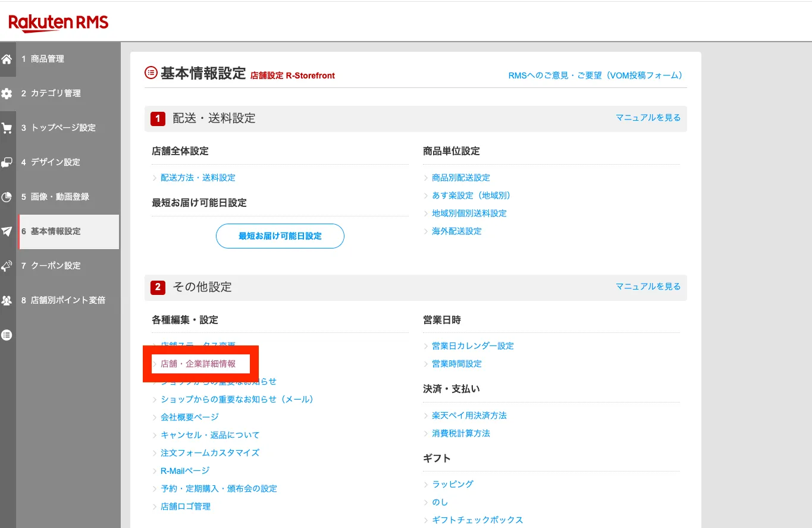Click the 最短お届け可能日設定 button

(280, 236)
